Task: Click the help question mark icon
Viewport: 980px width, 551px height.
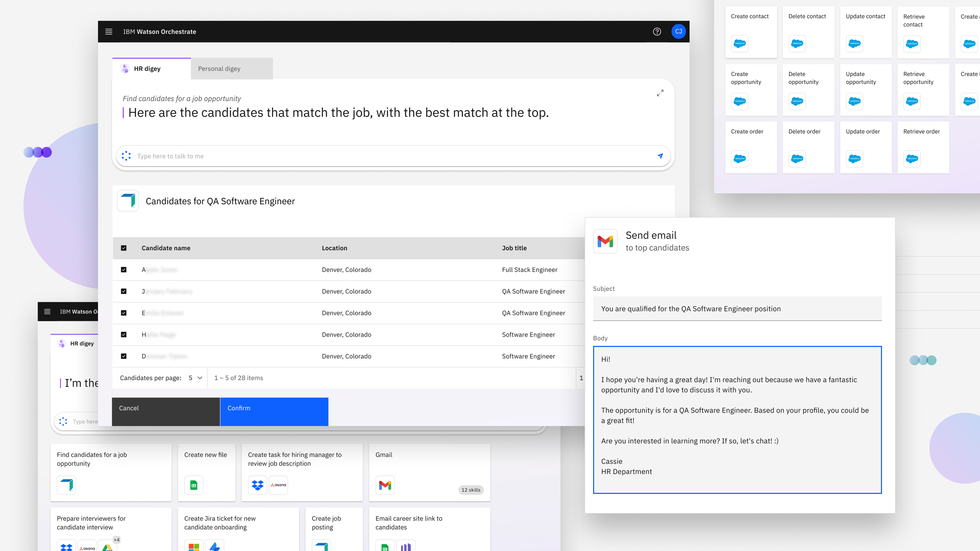Action: [657, 32]
